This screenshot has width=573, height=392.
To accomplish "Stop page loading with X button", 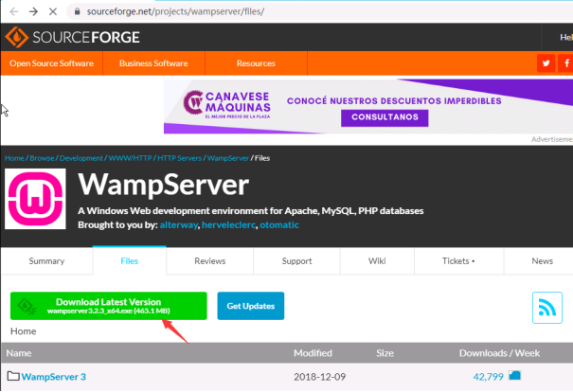I will (53, 11).
